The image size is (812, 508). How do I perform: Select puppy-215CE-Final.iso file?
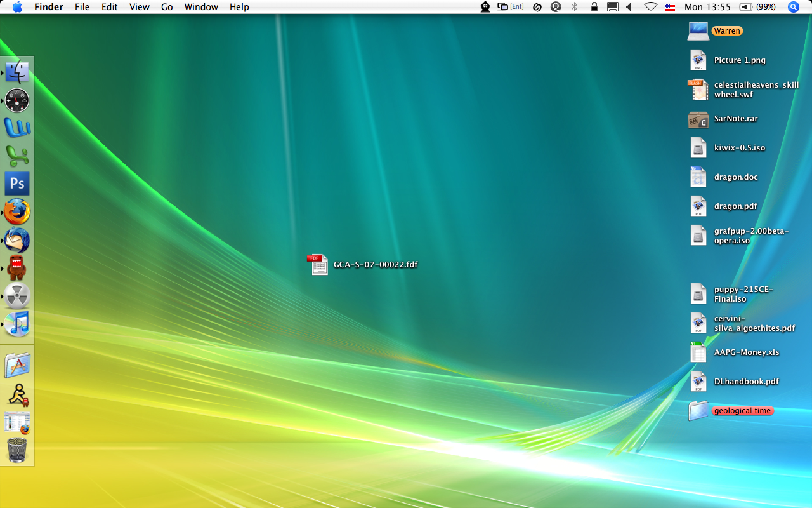tap(698, 294)
